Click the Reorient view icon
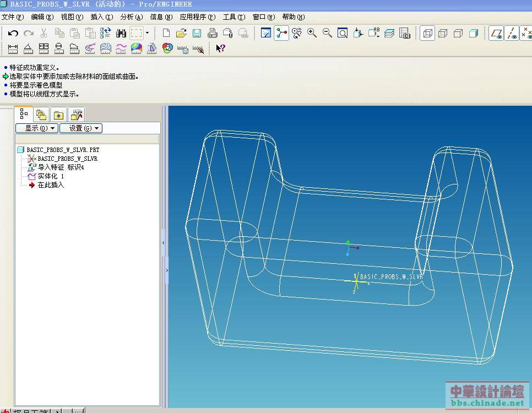This screenshot has height=413, width=532. coord(358,33)
